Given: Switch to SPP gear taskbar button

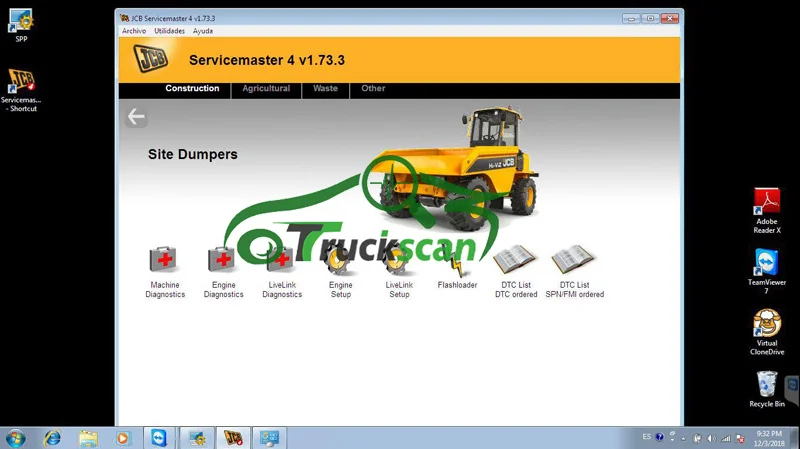Looking at the screenshot, I should coord(196,438).
